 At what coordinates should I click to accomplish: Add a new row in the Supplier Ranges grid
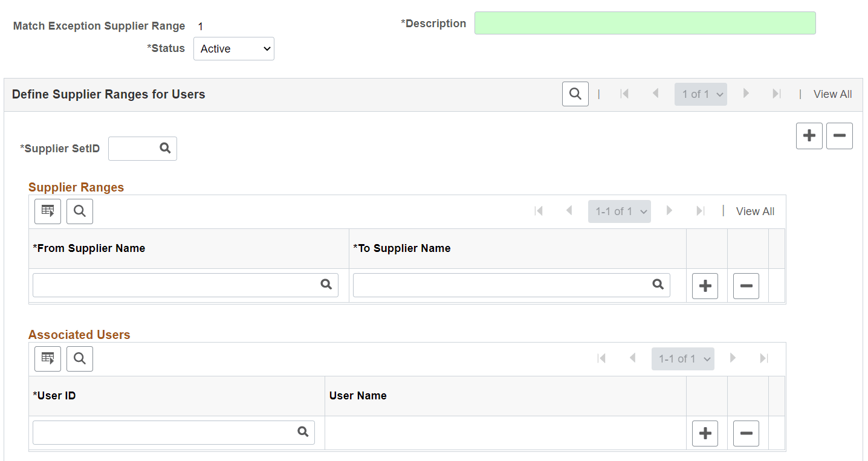[705, 285]
